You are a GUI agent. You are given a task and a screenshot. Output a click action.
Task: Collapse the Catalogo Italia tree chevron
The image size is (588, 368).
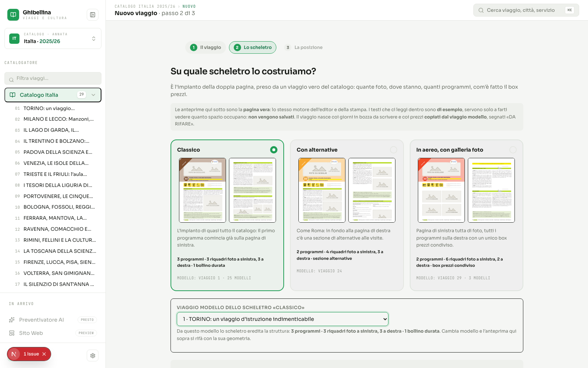(93, 95)
